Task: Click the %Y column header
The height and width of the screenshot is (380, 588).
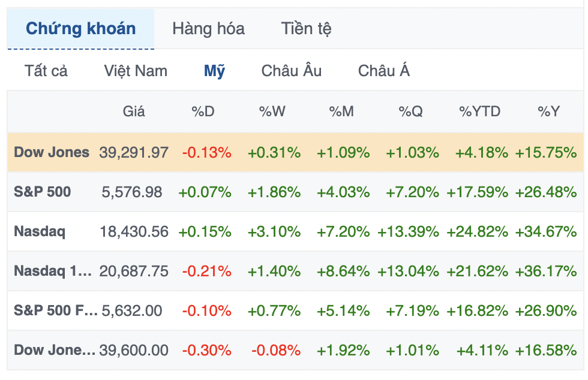Action: 548,111
